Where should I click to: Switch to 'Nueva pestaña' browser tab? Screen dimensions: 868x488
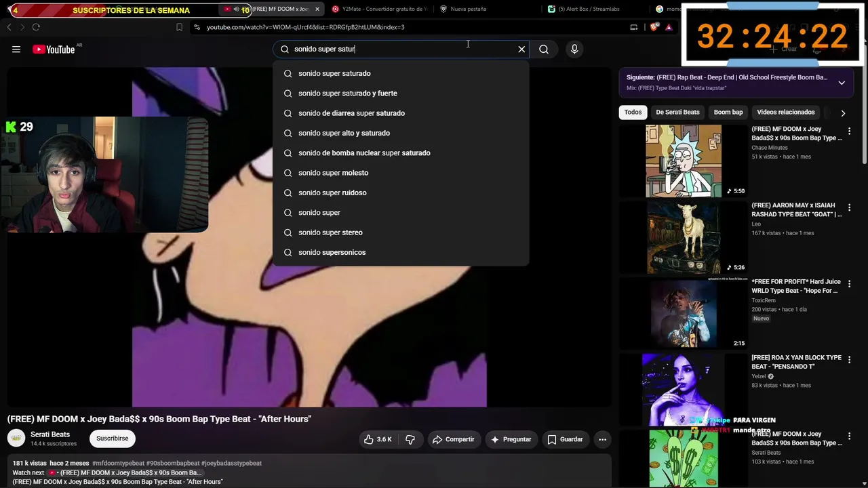[468, 9]
